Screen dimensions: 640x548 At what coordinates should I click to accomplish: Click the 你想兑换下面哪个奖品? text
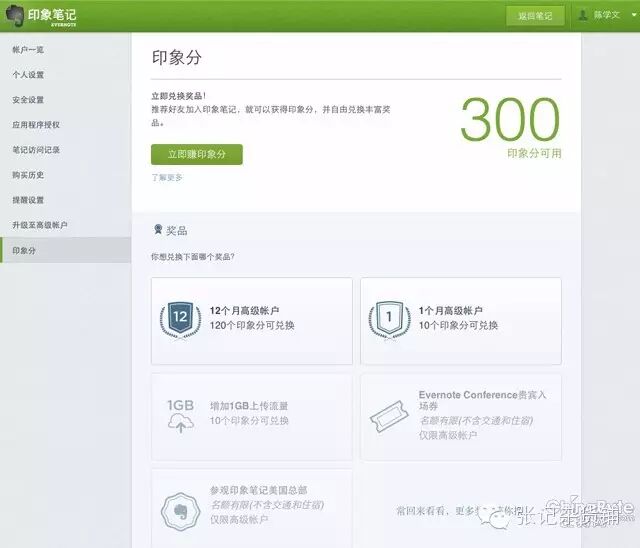coord(193,257)
